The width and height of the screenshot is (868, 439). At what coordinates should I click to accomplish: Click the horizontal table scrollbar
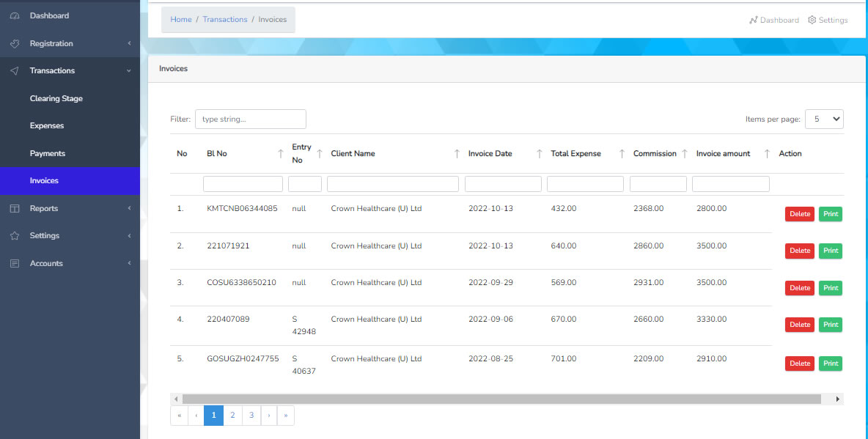coord(501,399)
